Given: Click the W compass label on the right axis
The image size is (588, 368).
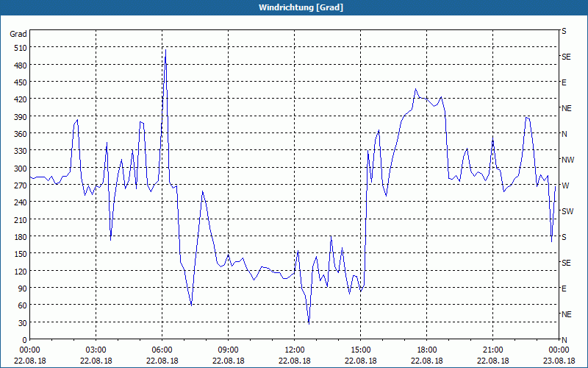Looking at the screenshot, I should coord(565,185).
